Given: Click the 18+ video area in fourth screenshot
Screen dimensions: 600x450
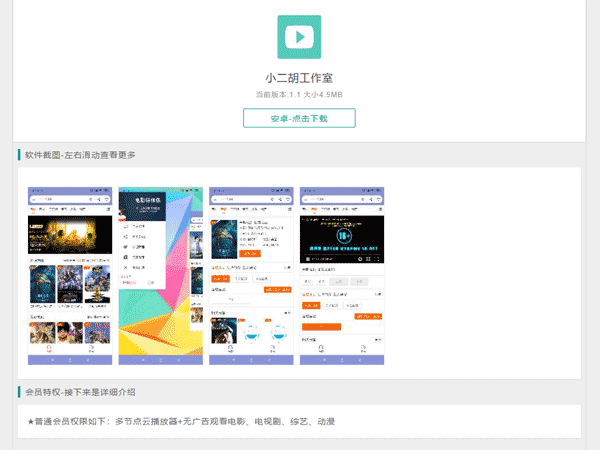Looking at the screenshot, I should coord(342,238).
